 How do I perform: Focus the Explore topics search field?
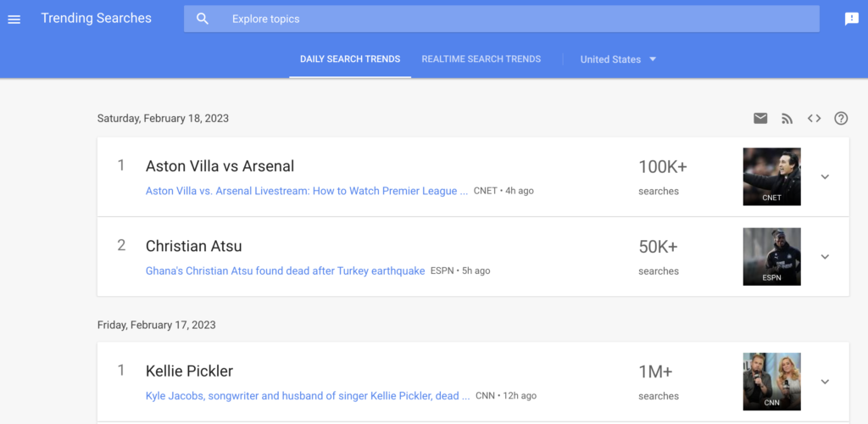click(502, 19)
